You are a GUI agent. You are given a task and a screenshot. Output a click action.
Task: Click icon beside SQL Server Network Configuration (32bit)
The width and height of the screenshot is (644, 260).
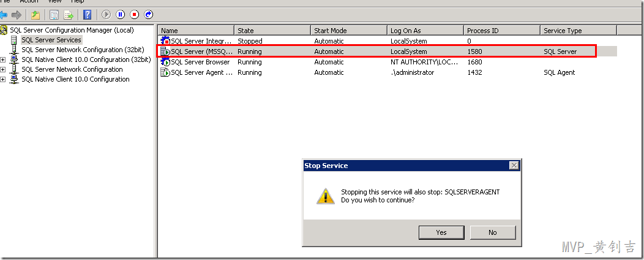pyautogui.click(x=14, y=50)
